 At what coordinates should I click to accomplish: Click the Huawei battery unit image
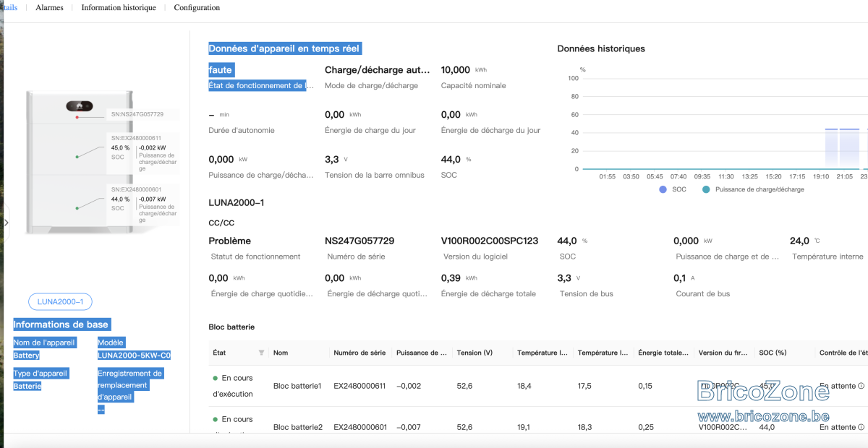click(80, 162)
